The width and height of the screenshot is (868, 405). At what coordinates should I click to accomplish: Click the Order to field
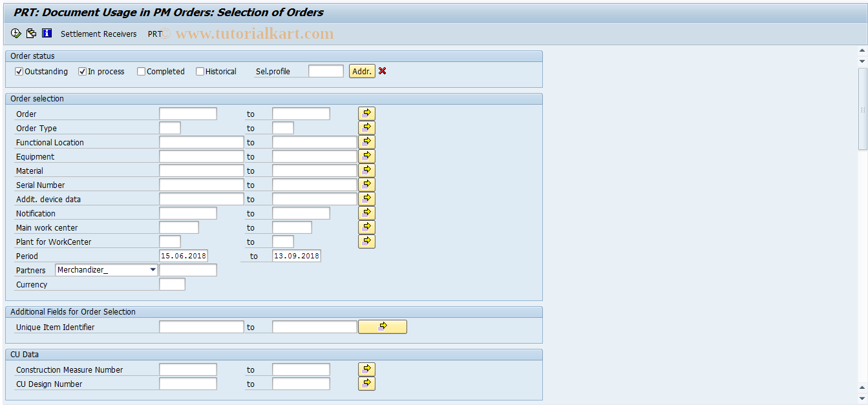point(301,114)
